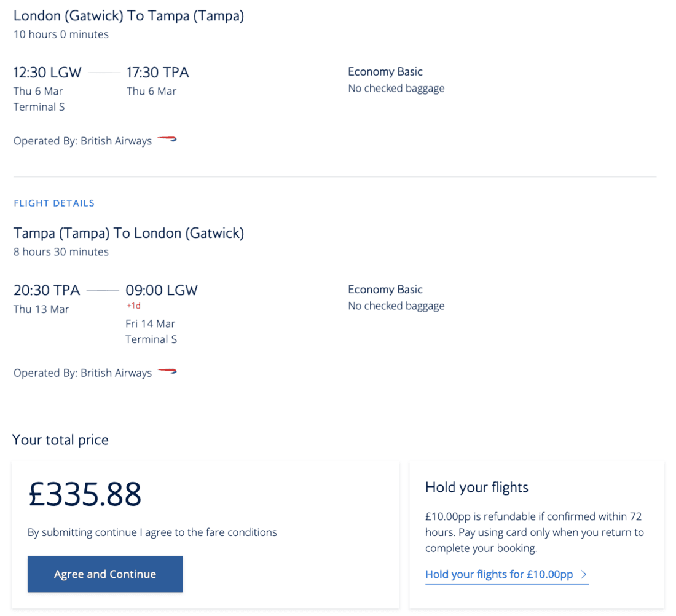The width and height of the screenshot is (676, 616).
Task: Click the red +1d next-day indicator
Action: coord(133,306)
